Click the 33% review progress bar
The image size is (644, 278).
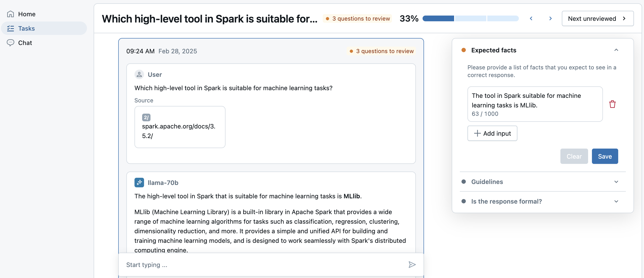click(470, 18)
